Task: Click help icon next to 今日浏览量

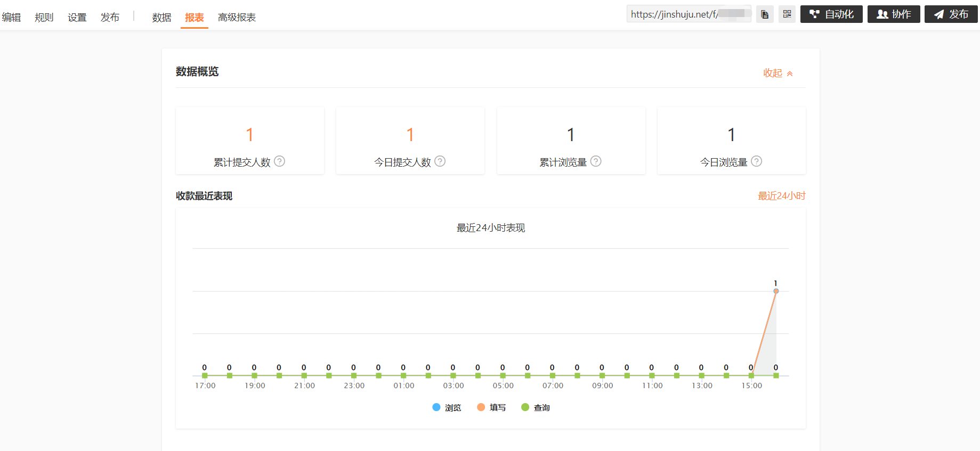Action: 756,161
